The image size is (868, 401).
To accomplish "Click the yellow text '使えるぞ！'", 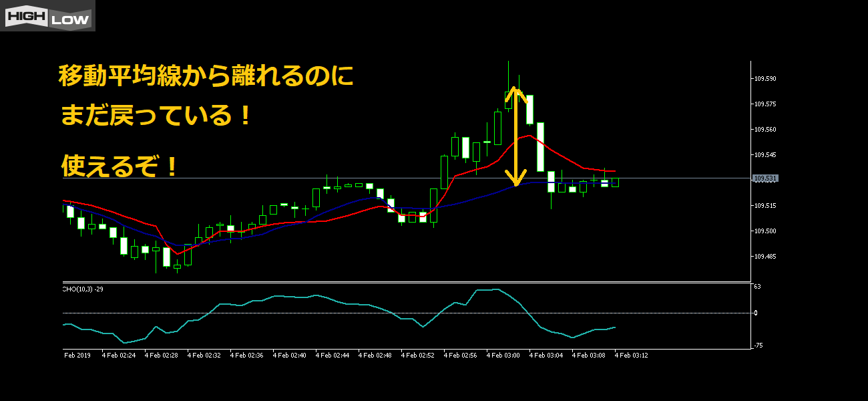I will pos(120,166).
